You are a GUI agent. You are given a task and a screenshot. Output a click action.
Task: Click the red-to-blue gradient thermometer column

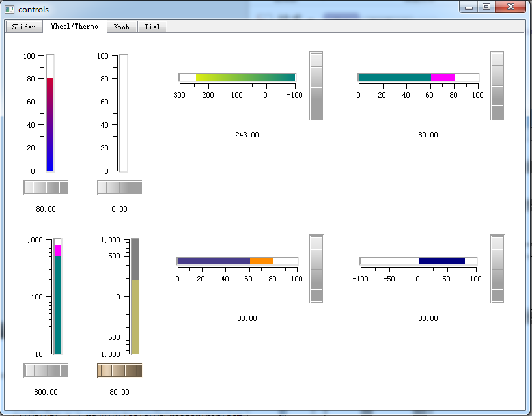tap(50, 124)
